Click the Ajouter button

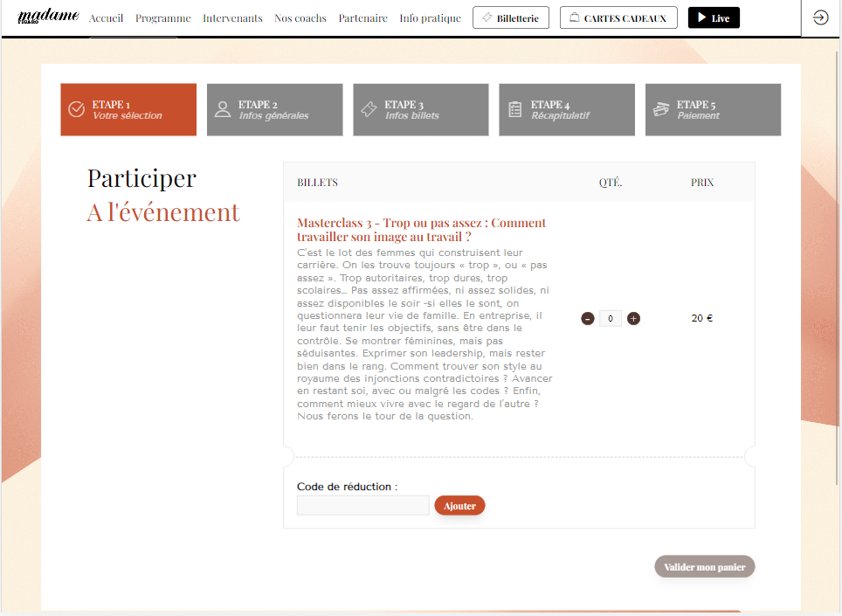point(459,505)
